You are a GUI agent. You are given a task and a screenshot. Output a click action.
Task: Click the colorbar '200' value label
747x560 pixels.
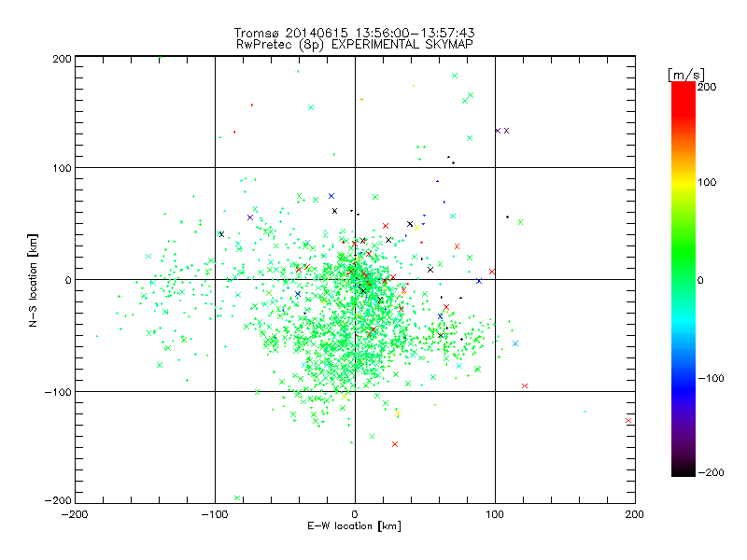pos(707,87)
